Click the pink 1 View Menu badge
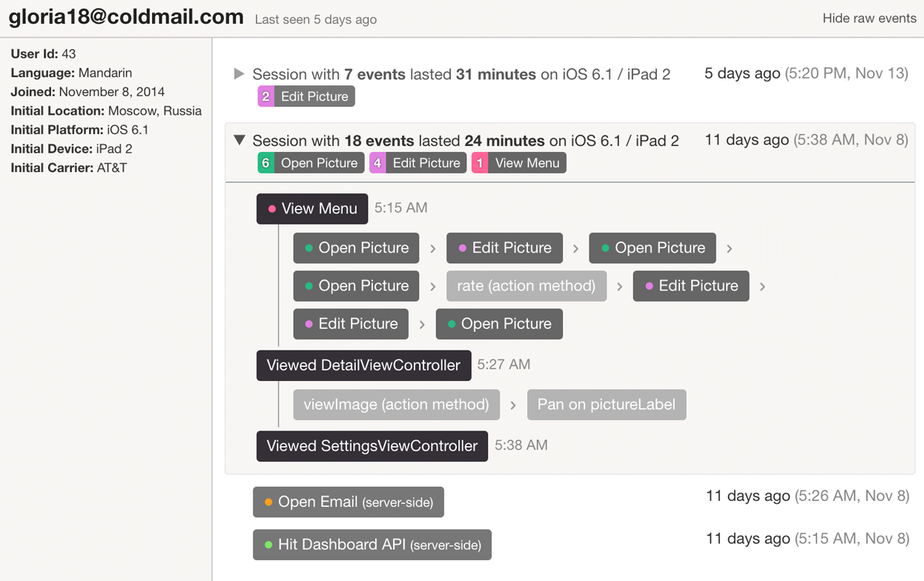 (518, 163)
